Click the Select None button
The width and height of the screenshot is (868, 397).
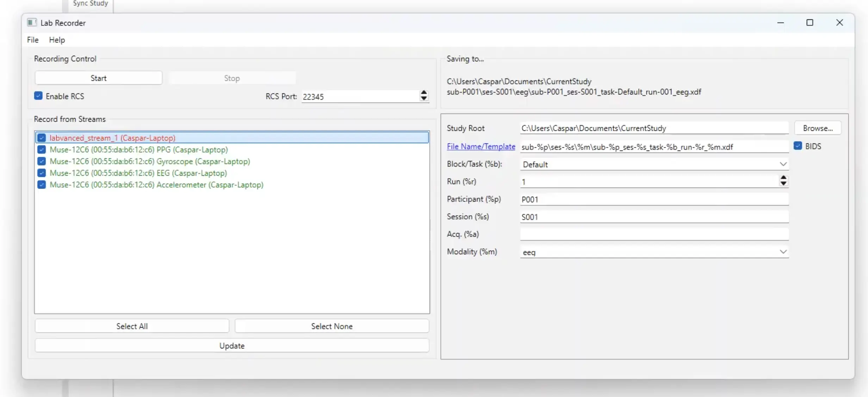(x=332, y=326)
